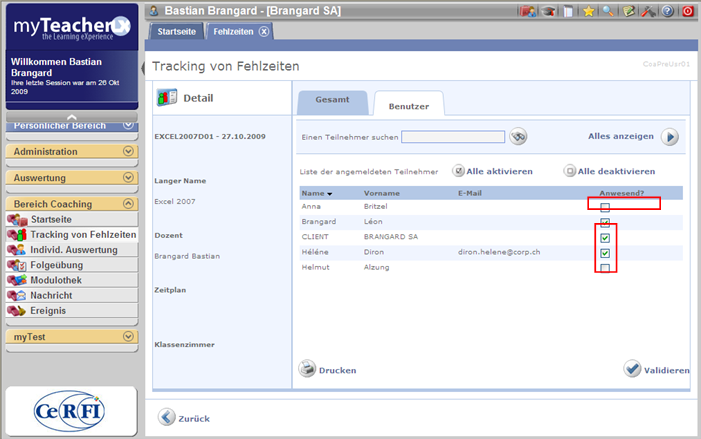Expand the Administration sidebar section
The width and height of the screenshot is (701, 439).
128,151
